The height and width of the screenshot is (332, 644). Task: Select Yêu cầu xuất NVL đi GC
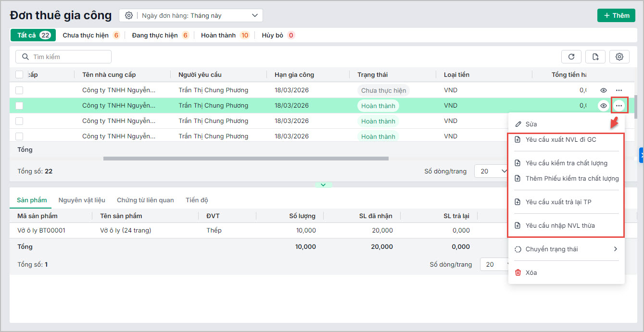point(561,139)
